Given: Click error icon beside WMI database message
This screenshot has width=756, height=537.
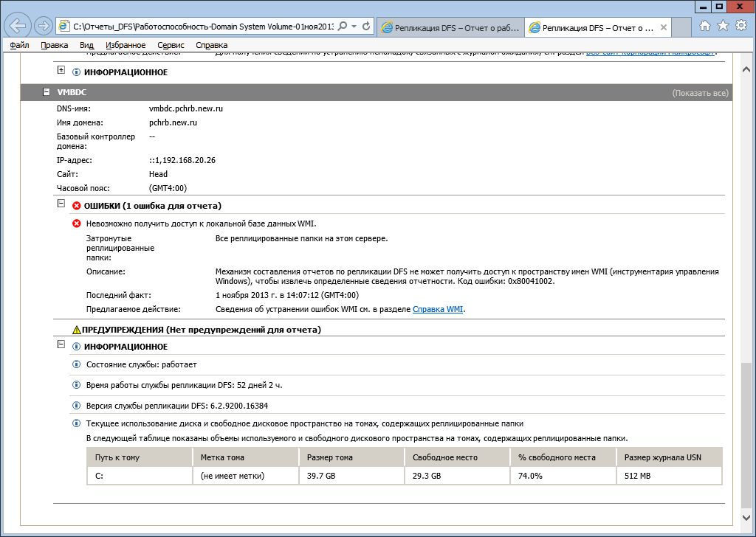Looking at the screenshot, I should point(76,224).
